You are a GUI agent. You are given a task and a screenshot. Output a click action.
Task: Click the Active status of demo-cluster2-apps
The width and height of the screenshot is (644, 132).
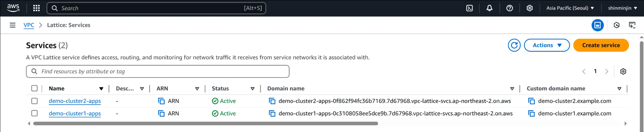[224, 101]
